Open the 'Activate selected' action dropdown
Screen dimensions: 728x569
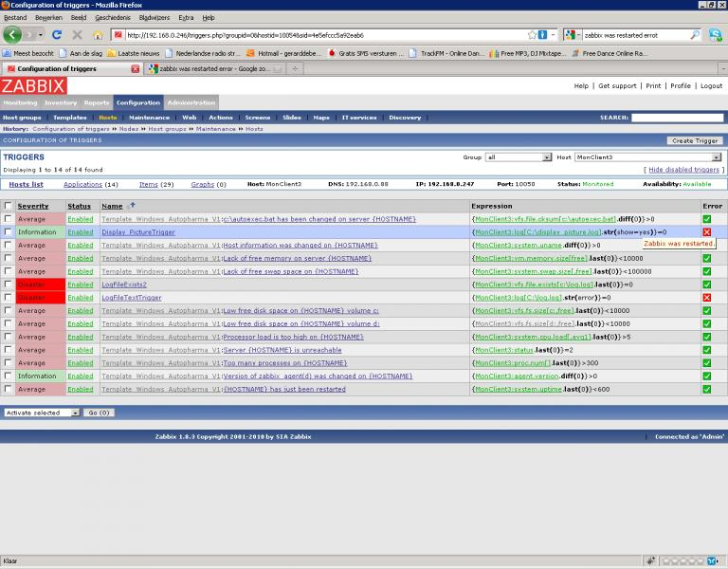pyautogui.click(x=42, y=413)
